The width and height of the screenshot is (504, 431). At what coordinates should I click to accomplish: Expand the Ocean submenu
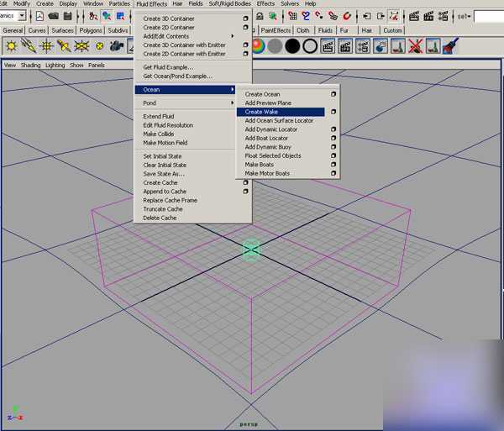[185, 90]
